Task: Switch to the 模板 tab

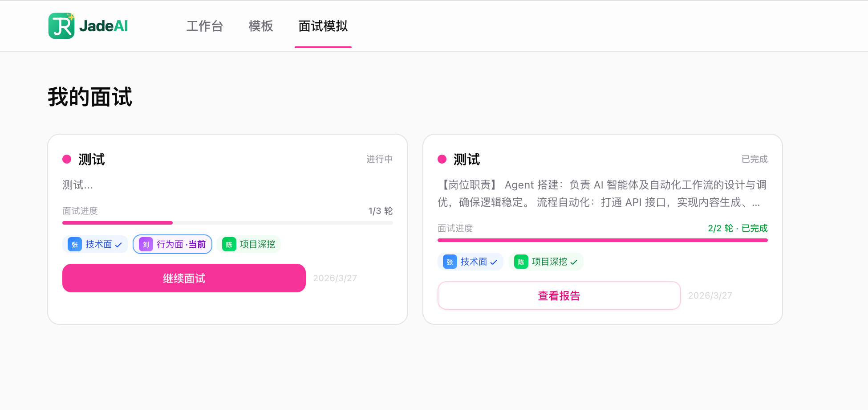Action: 261,26
